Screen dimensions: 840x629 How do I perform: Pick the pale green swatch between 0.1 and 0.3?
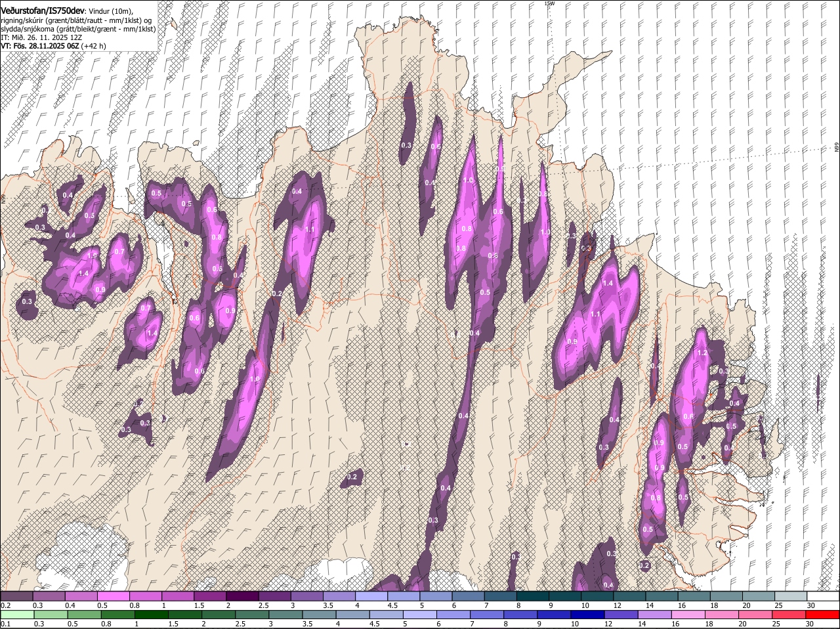point(16,615)
